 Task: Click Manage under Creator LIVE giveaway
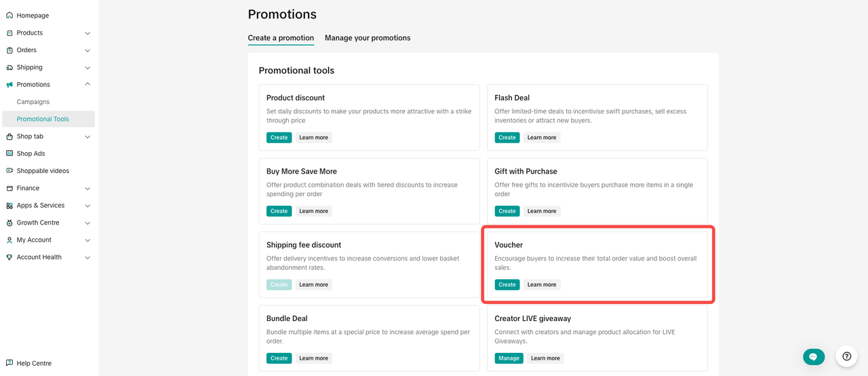coord(509,358)
